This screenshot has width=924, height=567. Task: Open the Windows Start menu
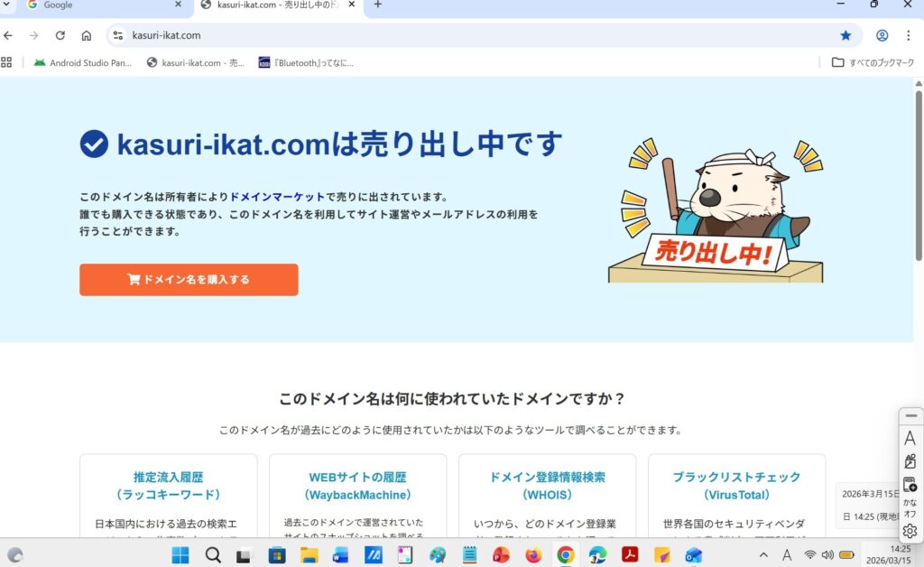180,555
